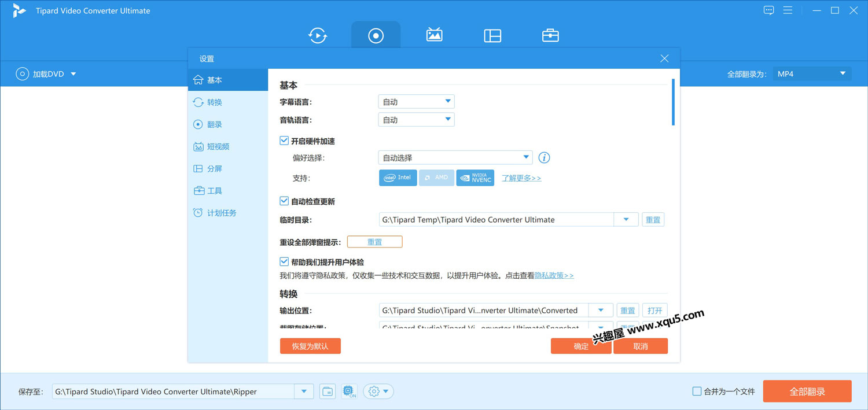868x410 pixels.
Task: Expand the 输出位置 path dropdown arrow
Action: tap(601, 311)
